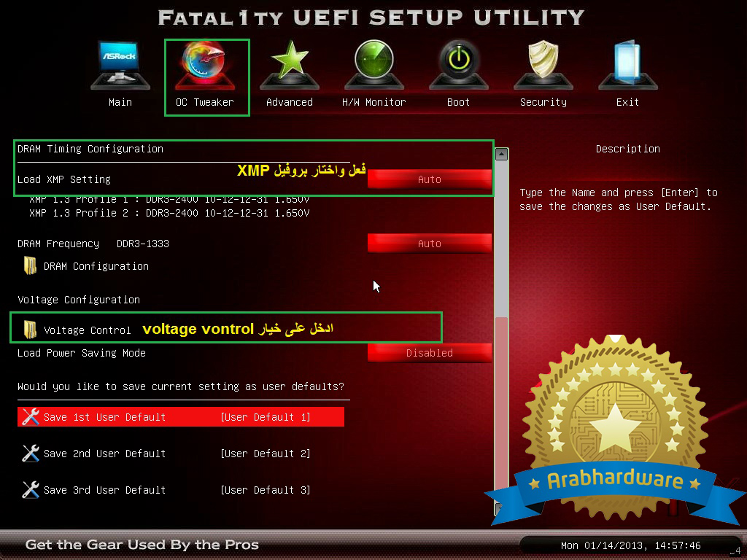The height and width of the screenshot is (560, 747).
Task: Click the DRAM Configuration folder icon
Action: click(x=30, y=265)
